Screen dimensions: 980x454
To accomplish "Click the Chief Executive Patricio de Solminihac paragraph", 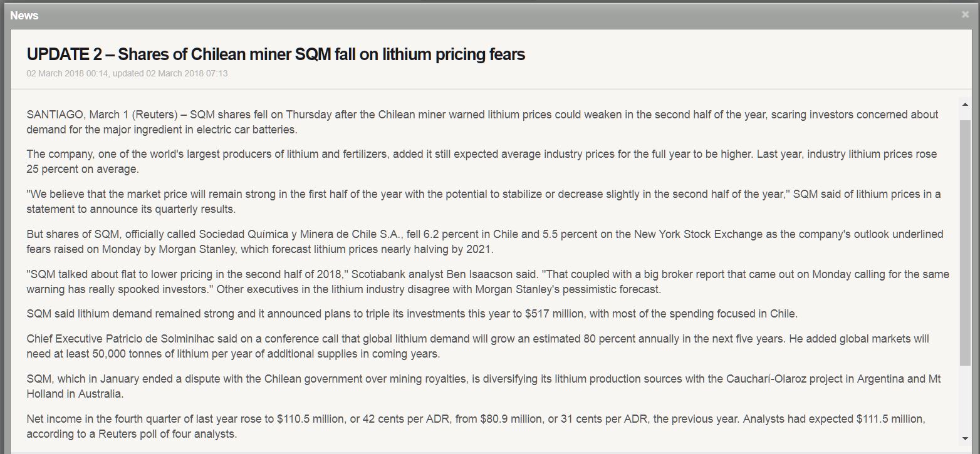I will click(x=478, y=346).
